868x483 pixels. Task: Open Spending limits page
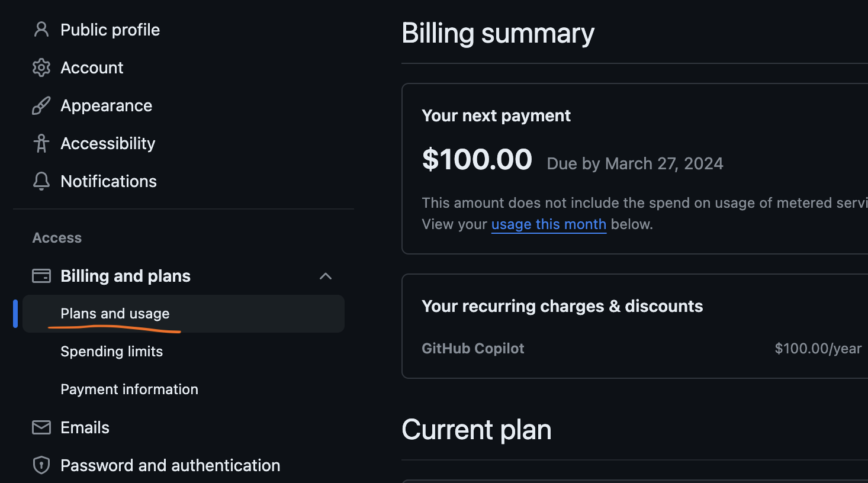pos(111,352)
